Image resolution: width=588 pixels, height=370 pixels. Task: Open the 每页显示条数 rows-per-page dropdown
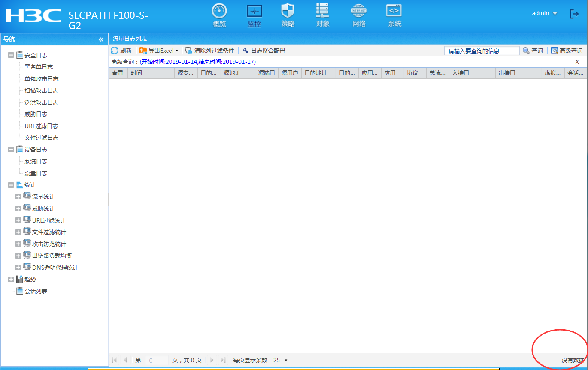(x=281, y=360)
